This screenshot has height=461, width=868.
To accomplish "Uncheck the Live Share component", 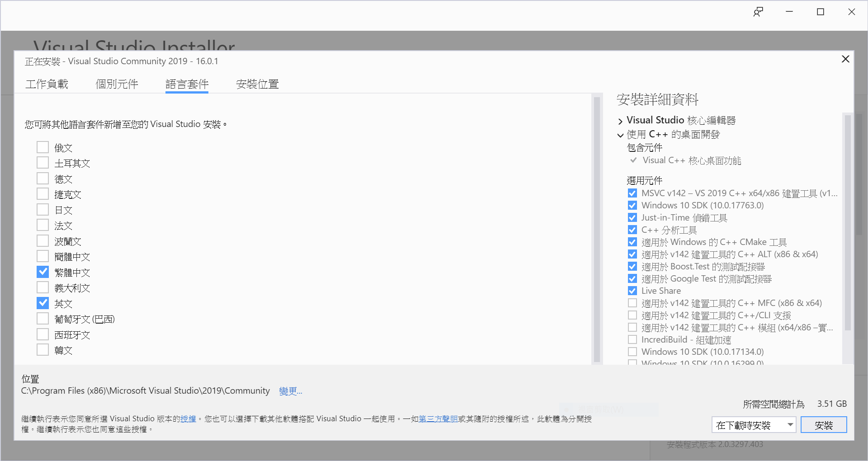I will pos(632,291).
